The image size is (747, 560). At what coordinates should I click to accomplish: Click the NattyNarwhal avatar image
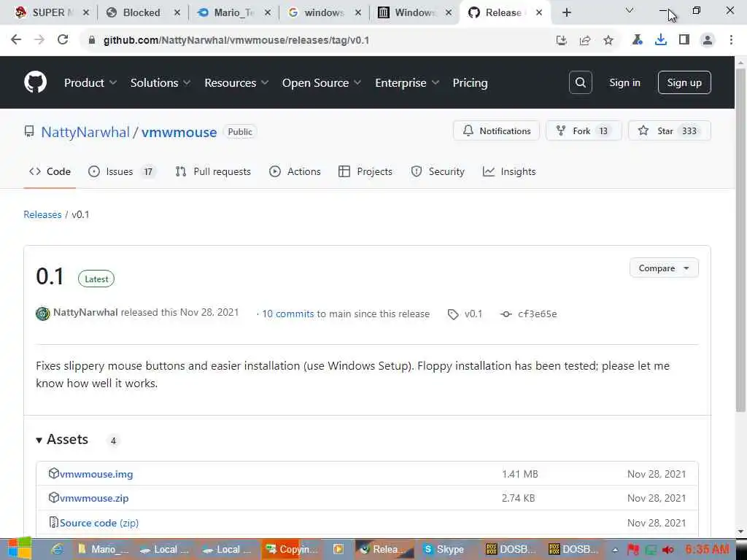43,314
